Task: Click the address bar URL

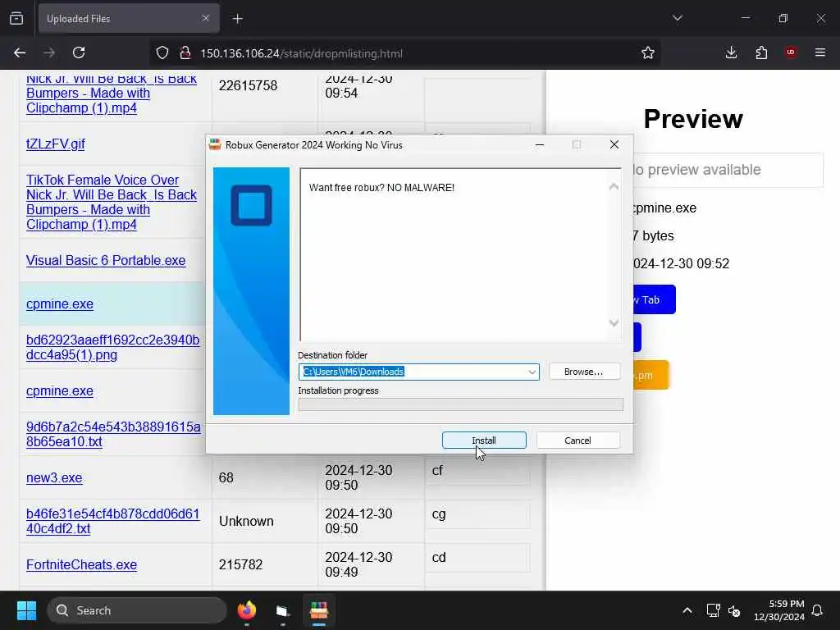Action: click(301, 53)
